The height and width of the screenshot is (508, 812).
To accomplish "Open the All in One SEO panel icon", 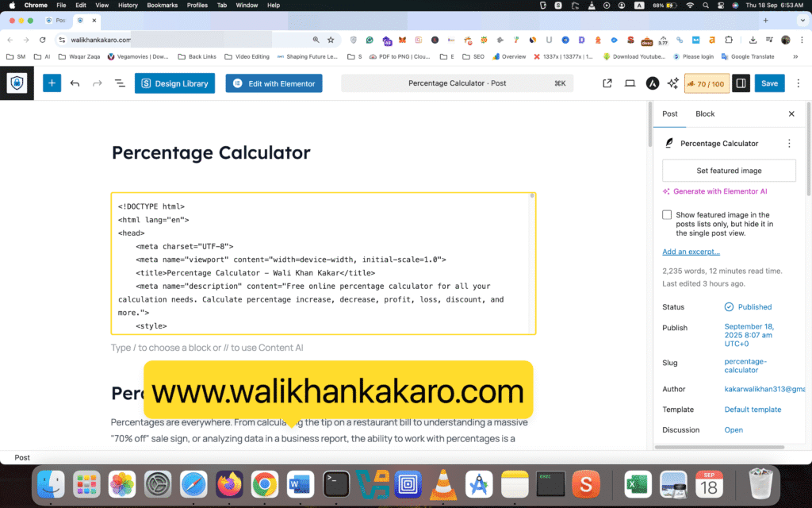I will click(x=652, y=83).
